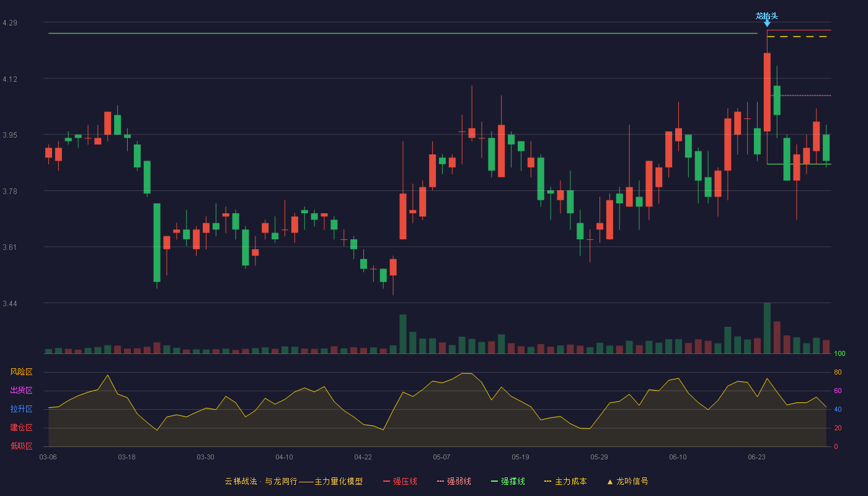The image size is (868, 496).
Task: Toggle the 强压线 legend item
Action: click(x=400, y=481)
